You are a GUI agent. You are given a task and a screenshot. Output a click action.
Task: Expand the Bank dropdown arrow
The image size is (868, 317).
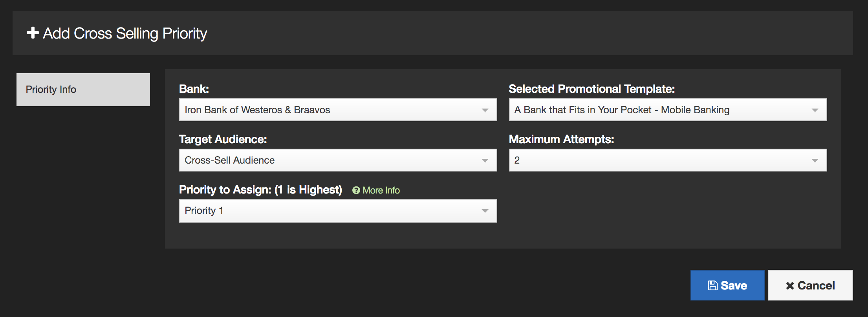[485, 111]
